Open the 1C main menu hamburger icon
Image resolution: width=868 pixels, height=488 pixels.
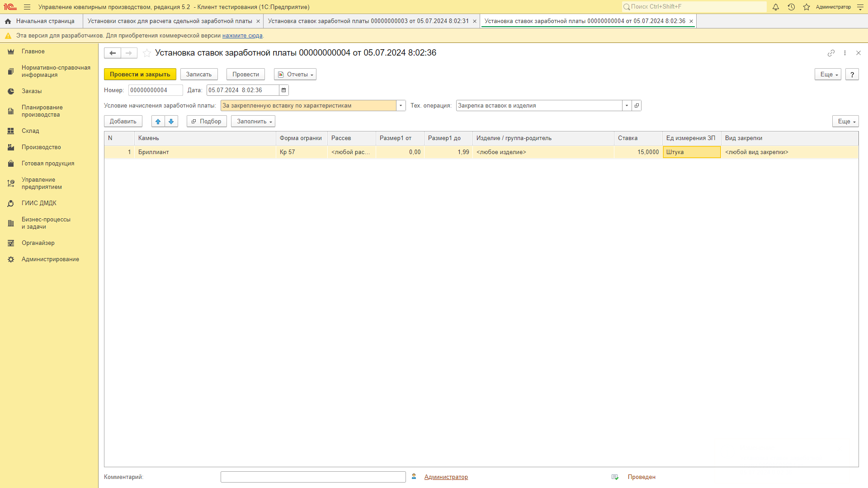click(27, 7)
